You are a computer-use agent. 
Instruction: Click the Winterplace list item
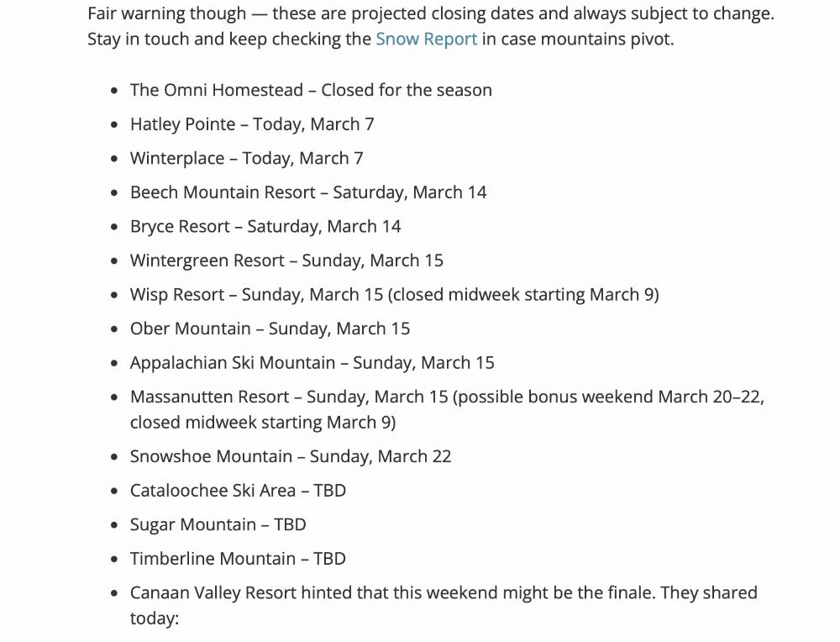pyautogui.click(x=246, y=158)
